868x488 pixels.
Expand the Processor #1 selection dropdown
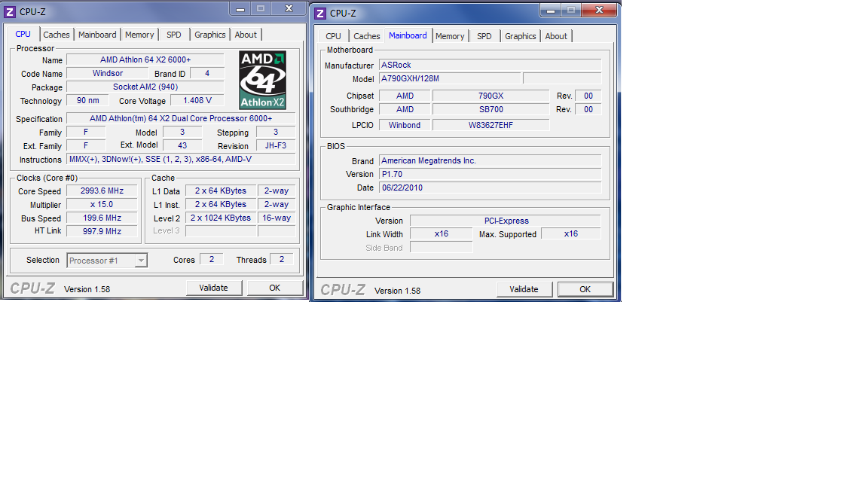141,260
